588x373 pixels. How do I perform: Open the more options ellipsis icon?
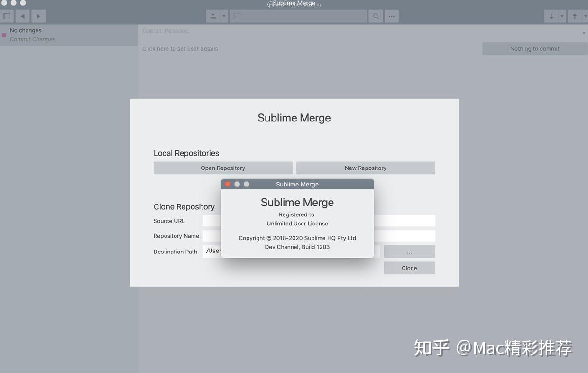(x=391, y=16)
